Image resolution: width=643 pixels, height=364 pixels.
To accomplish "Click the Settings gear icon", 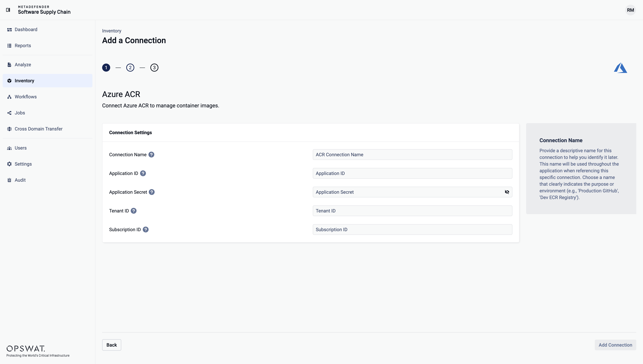I will tap(10, 164).
